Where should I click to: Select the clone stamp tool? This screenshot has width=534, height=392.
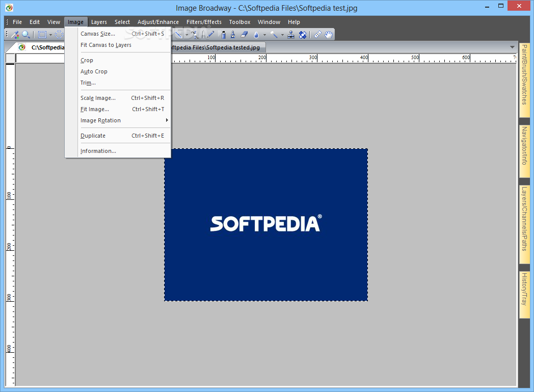pos(291,34)
